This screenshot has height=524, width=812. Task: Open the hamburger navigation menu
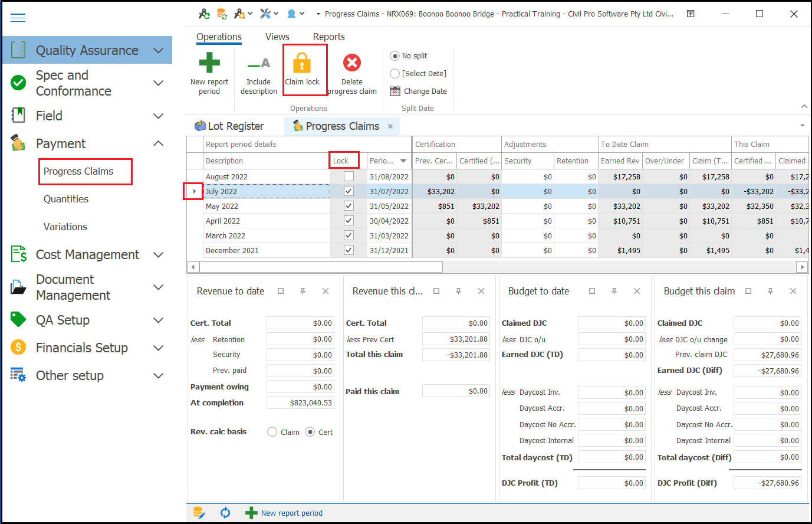pos(18,17)
